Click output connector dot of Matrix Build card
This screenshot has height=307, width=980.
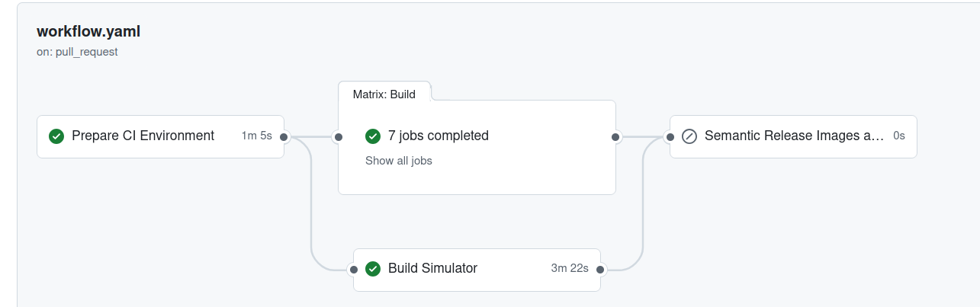click(615, 137)
